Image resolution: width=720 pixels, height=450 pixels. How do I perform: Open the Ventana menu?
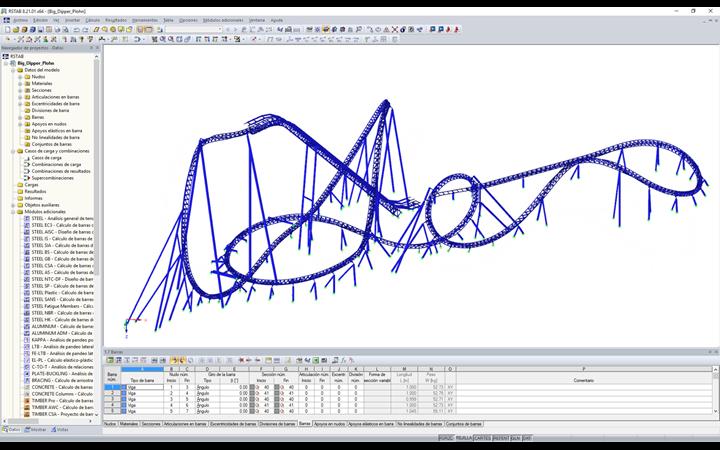257,20
